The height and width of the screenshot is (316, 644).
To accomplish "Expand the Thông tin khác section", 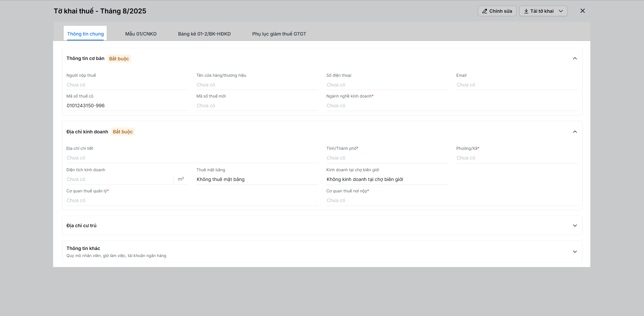I will (x=575, y=252).
